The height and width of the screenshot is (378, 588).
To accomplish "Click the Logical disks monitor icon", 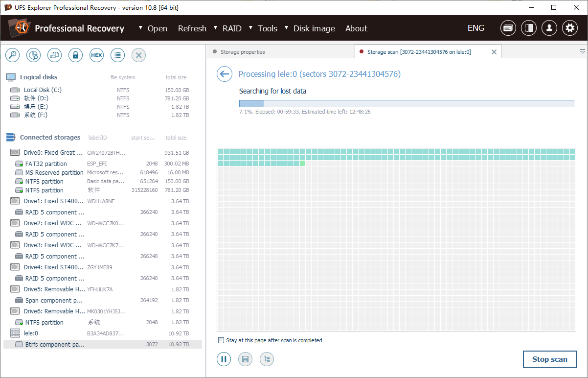I will (x=11, y=77).
